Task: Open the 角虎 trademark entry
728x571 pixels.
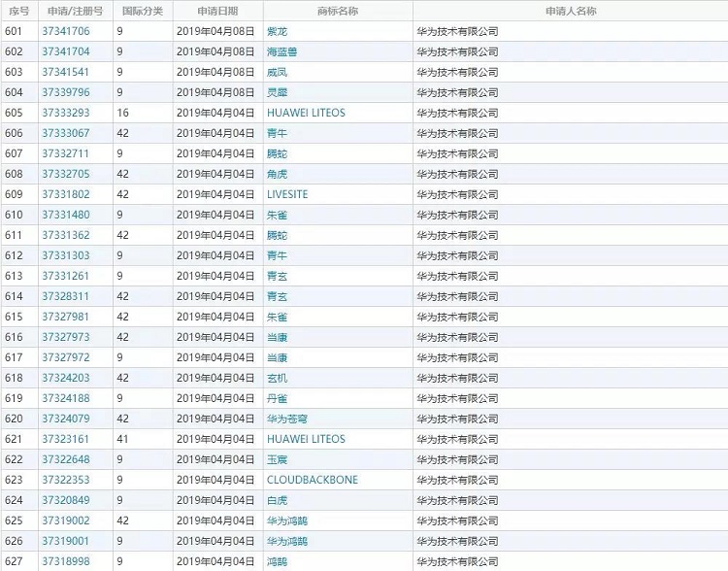Action: (277, 174)
